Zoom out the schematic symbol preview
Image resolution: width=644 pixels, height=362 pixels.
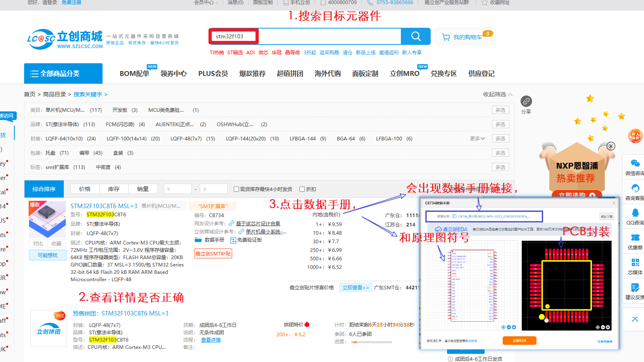[x=509, y=327]
